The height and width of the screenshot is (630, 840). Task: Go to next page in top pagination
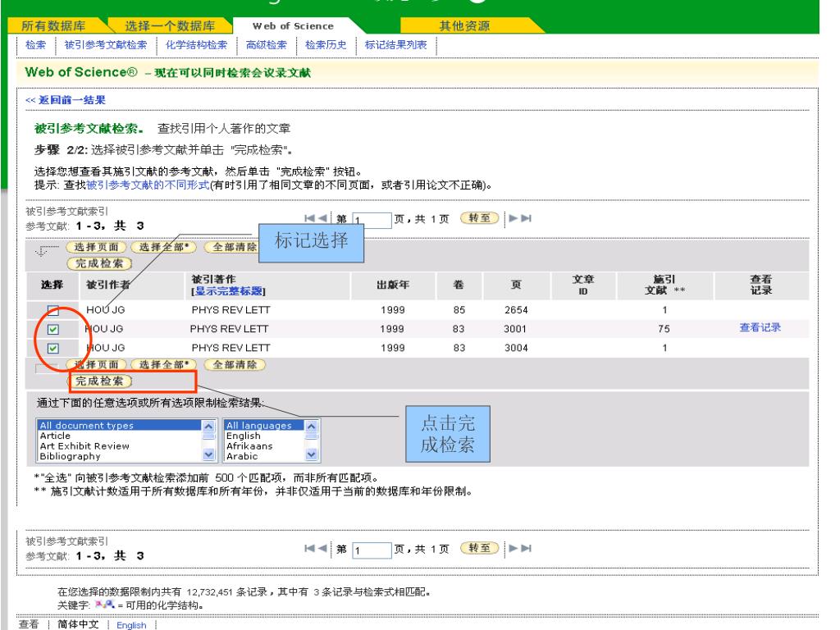click(514, 218)
